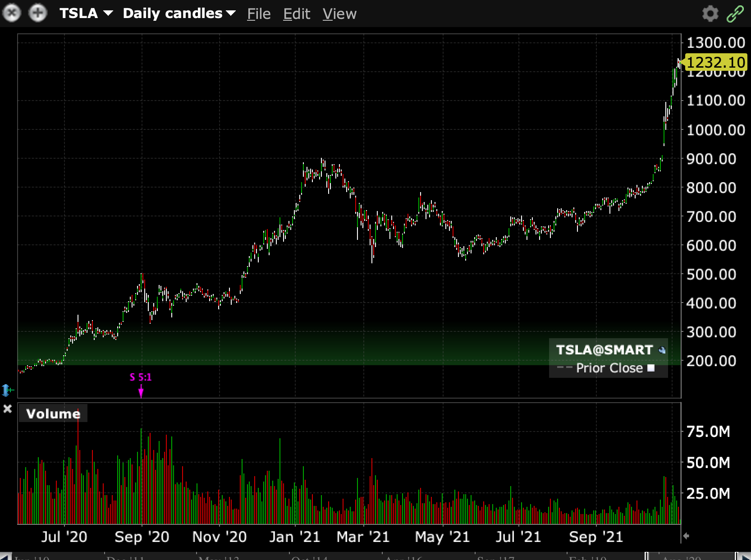This screenshot has width=751, height=560.
Task: Click the 500.00 price axis label
Action: [x=711, y=275]
